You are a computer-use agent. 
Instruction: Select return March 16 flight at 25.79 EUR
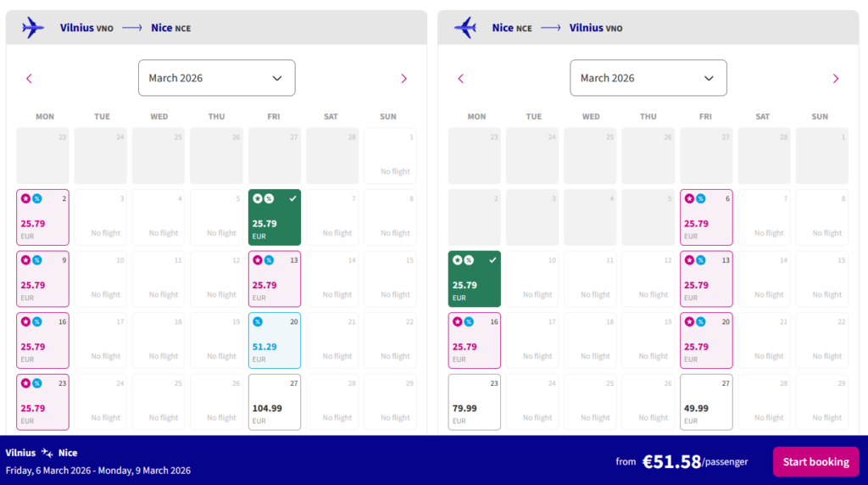click(x=474, y=341)
